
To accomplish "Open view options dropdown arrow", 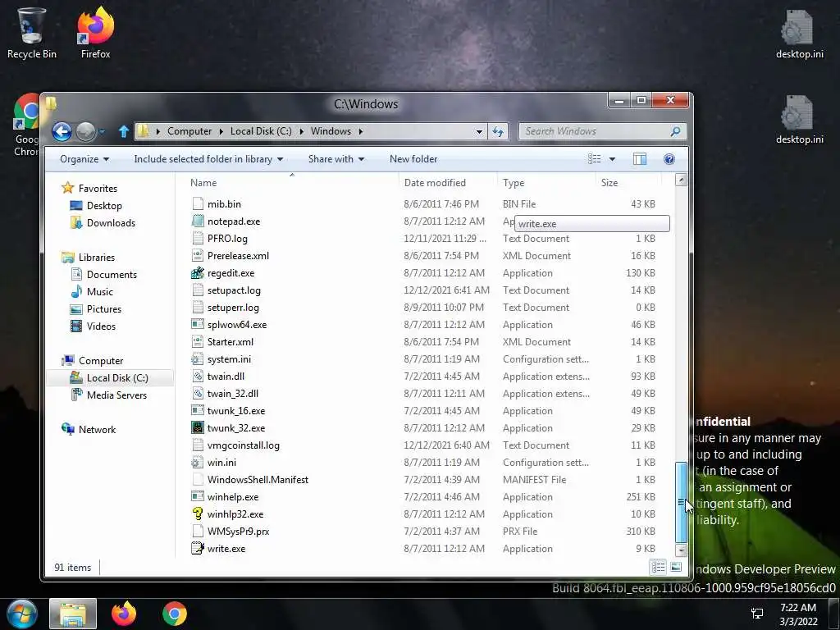I will (612, 159).
